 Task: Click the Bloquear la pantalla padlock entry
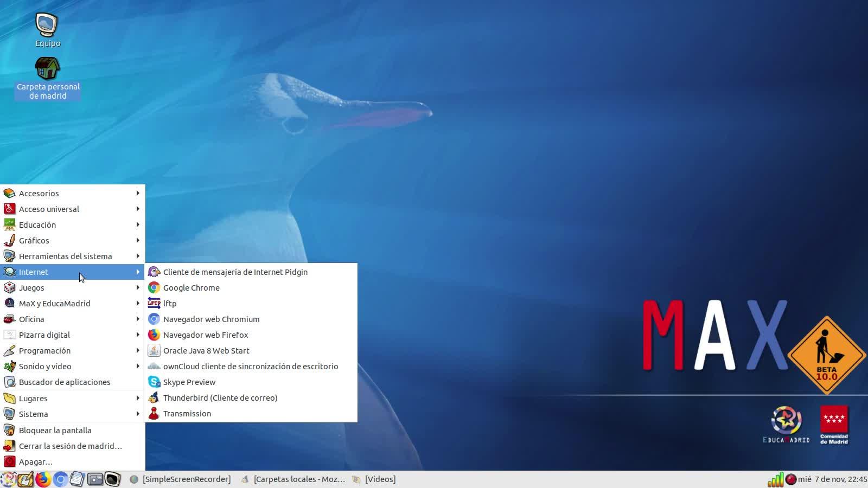pyautogui.click(x=73, y=431)
